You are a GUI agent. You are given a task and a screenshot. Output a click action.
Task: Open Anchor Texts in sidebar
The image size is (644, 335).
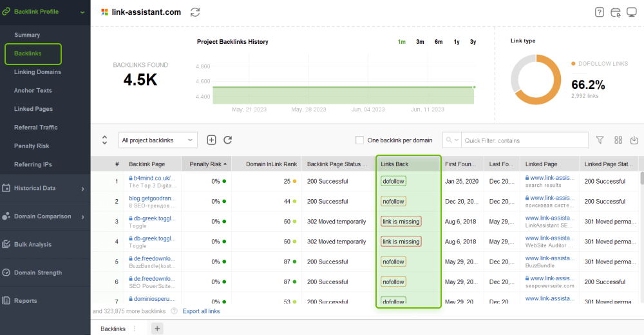point(33,90)
